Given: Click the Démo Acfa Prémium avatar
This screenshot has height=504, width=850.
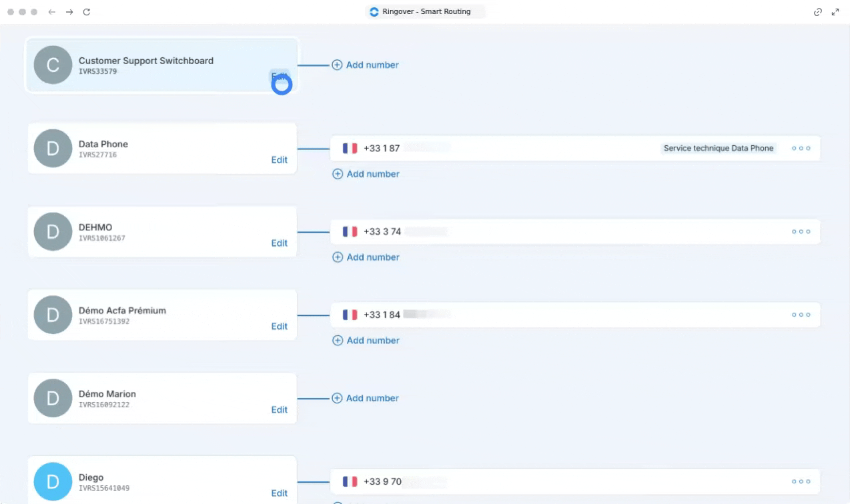Looking at the screenshot, I should pyautogui.click(x=53, y=315).
